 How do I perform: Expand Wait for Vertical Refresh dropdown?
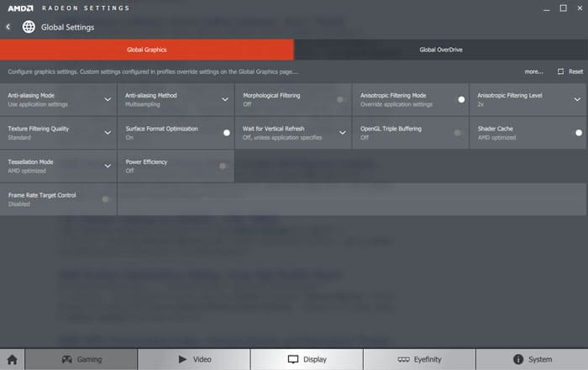coord(343,133)
